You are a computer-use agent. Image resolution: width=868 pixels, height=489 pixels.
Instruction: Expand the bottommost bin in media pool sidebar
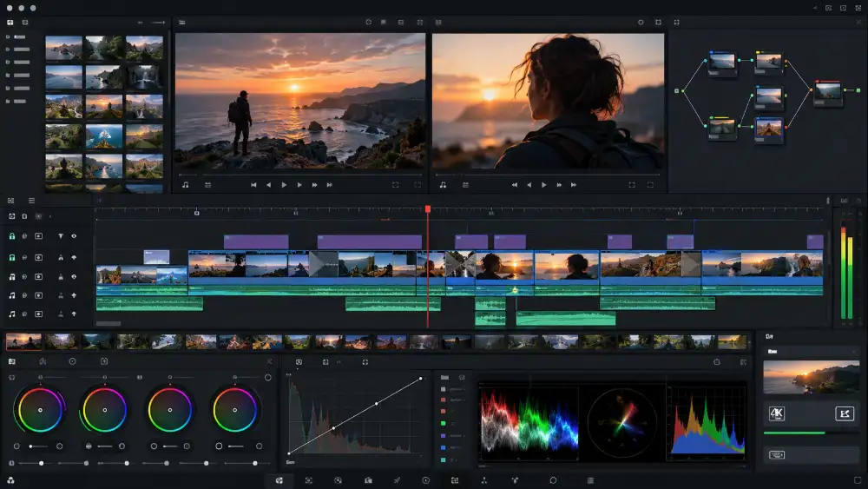pyautogui.click(x=8, y=102)
